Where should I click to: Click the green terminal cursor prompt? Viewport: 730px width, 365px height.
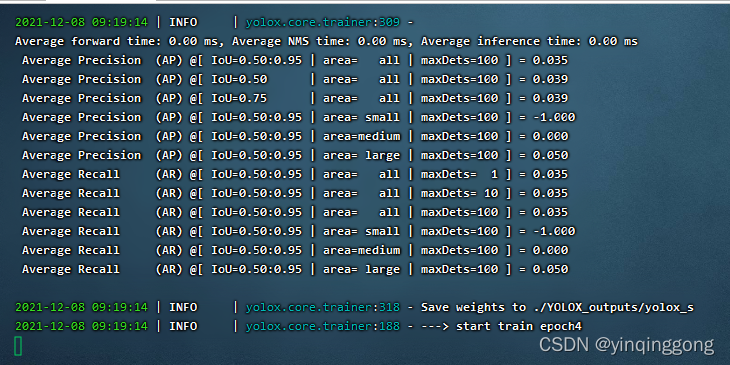click(x=18, y=346)
